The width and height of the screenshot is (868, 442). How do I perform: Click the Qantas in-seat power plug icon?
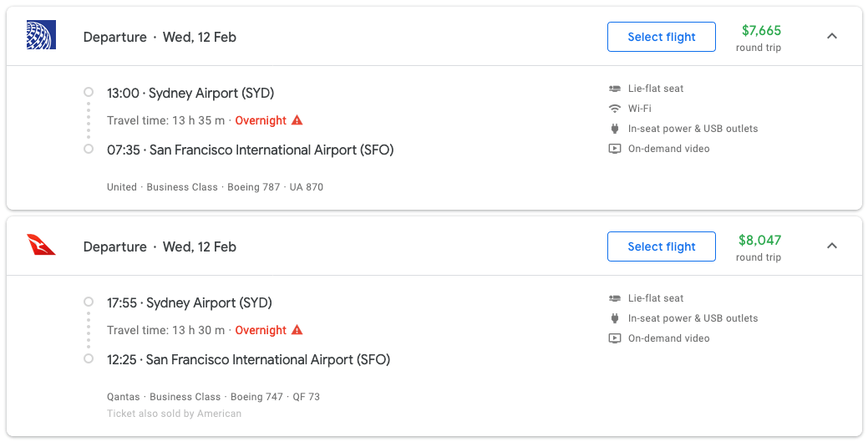pyautogui.click(x=615, y=318)
